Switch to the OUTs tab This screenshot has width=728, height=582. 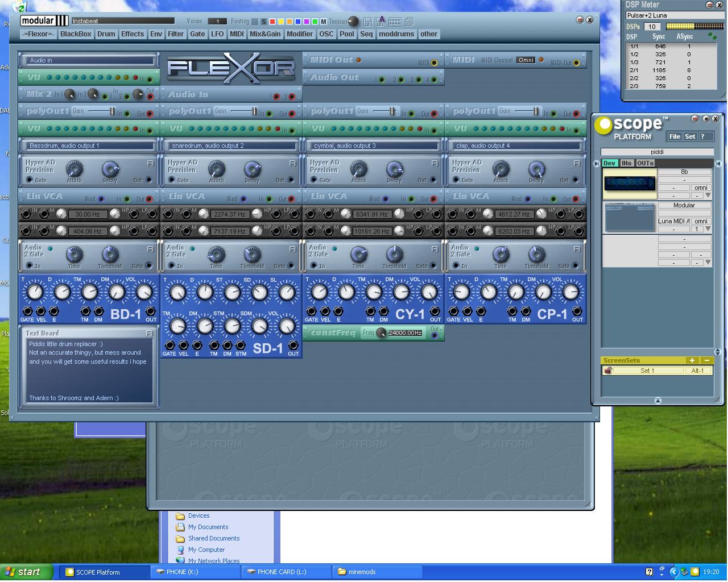(x=645, y=163)
